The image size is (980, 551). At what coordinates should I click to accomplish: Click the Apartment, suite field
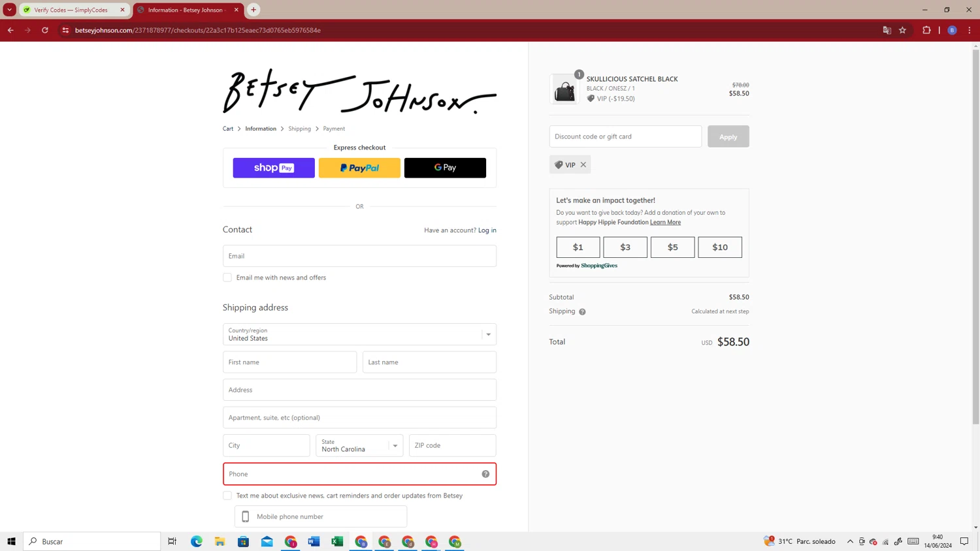[359, 418]
